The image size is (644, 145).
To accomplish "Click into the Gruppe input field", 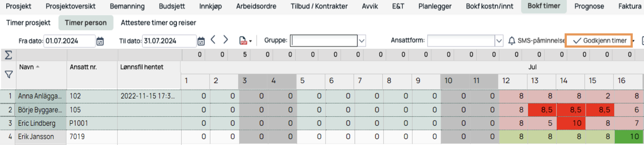I will tap(324, 41).
